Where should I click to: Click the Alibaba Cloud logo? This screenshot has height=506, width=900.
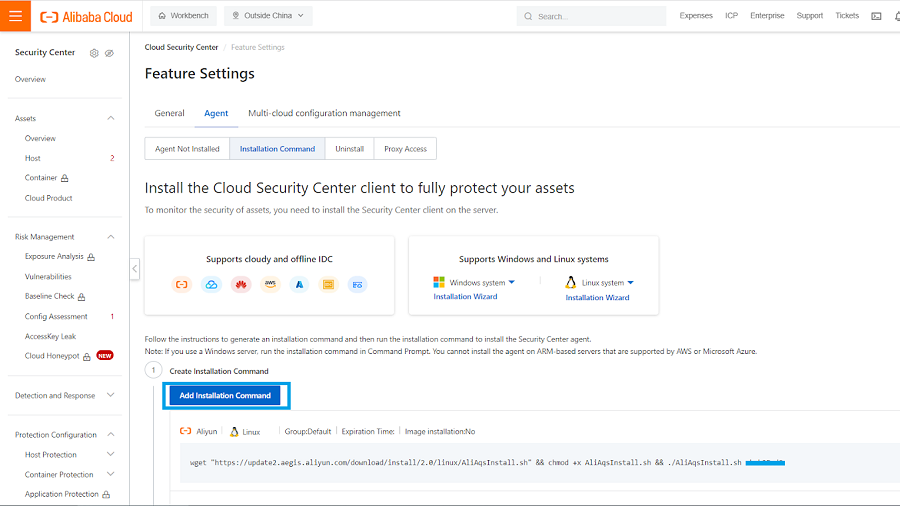[x=86, y=16]
